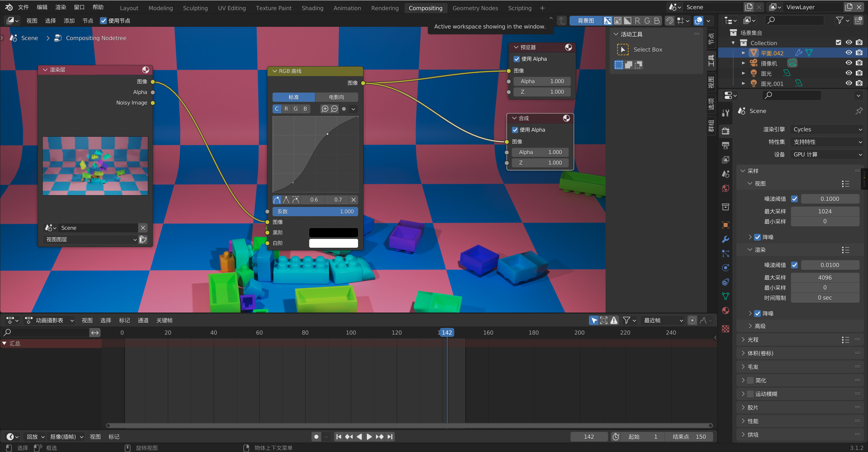Viewport: 868px width, 452px height.
Task: Select the C combined curve channel
Action: (x=277, y=109)
